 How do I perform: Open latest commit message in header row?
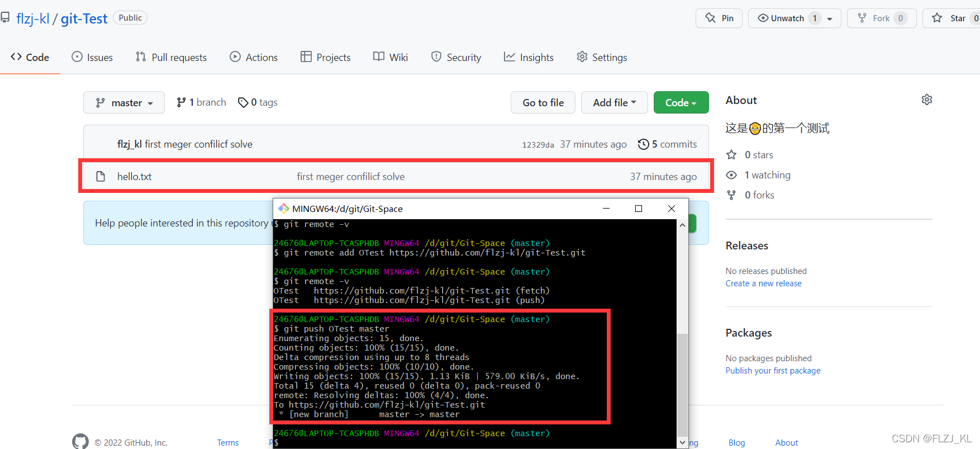coord(198,144)
